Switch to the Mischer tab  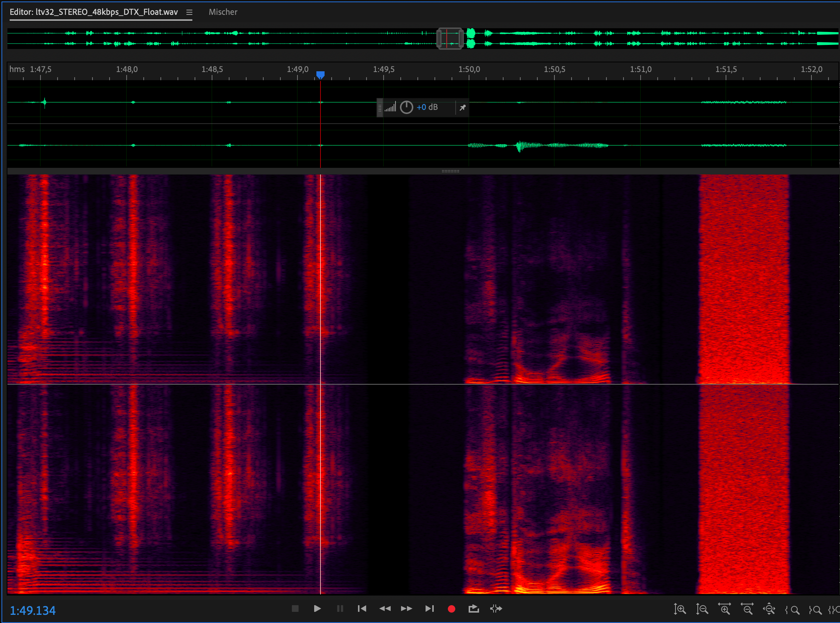pyautogui.click(x=223, y=12)
